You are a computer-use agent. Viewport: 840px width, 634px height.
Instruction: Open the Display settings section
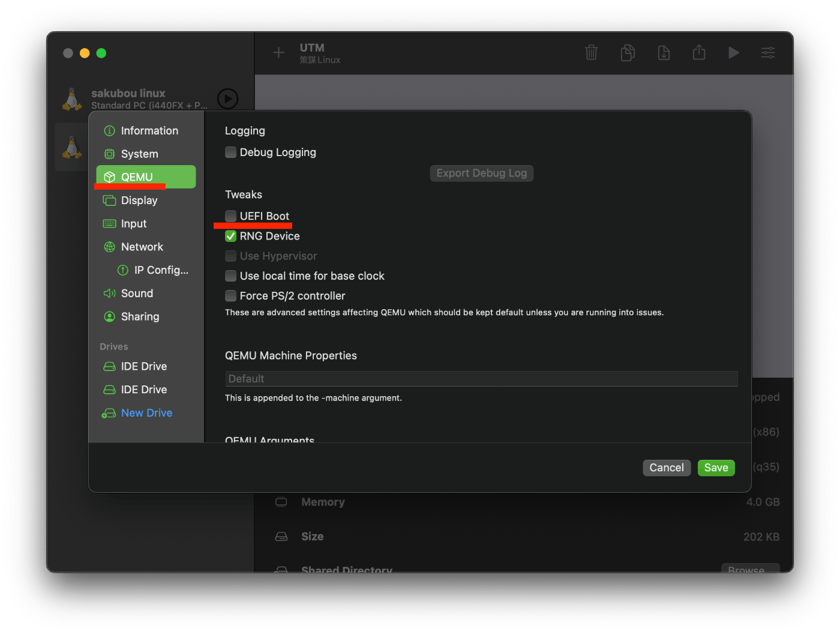coord(146,201)
